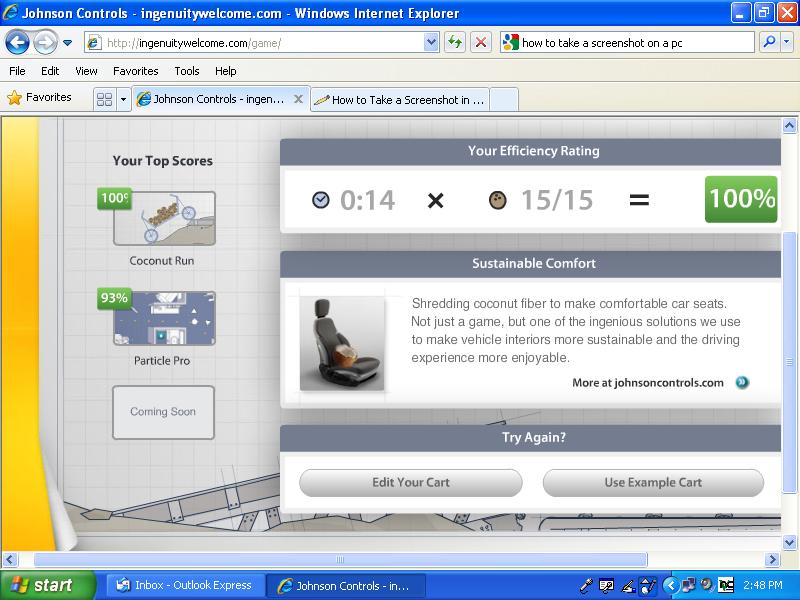Expand the address bar URL dropdown

tap(431, 43)
